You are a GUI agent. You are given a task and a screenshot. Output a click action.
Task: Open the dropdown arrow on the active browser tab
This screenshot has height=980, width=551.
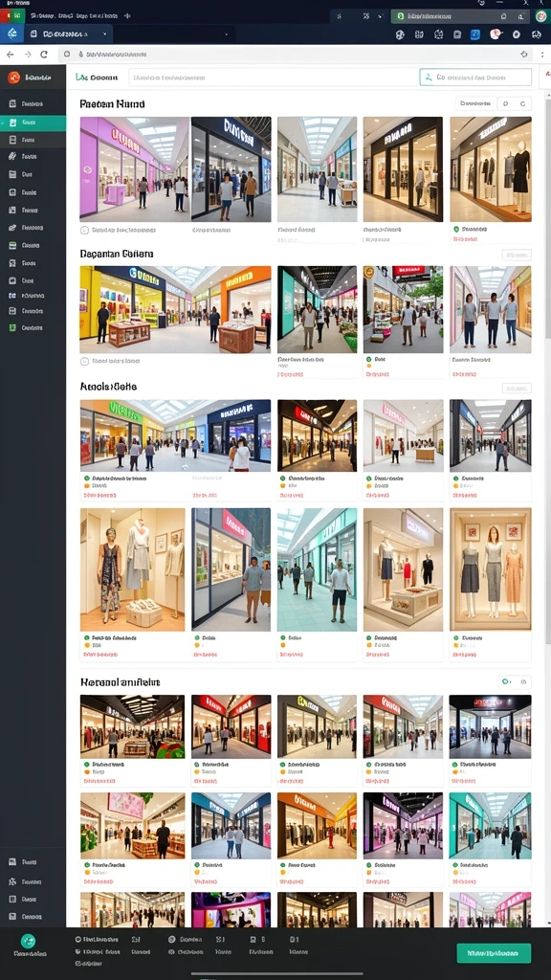105,33
